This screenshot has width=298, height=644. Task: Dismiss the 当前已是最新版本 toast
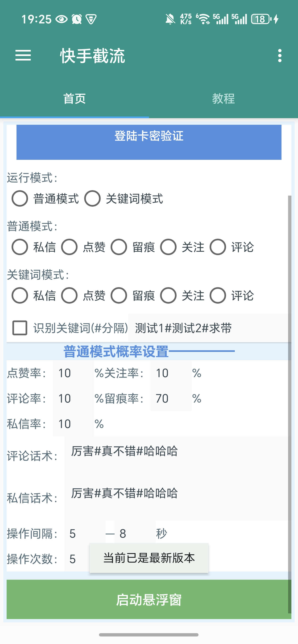click(149, 558)
